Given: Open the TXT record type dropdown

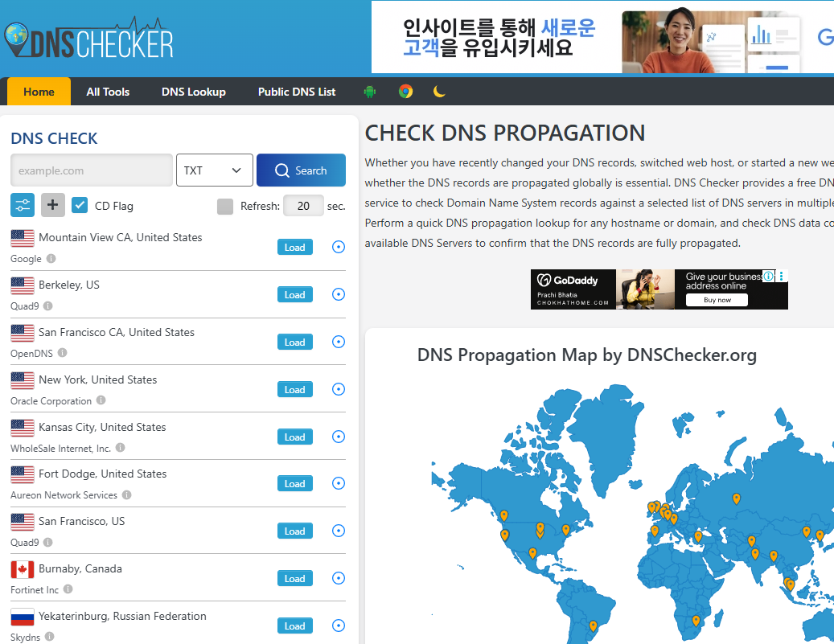Looking at the screenshot, I should [x=215, y=170].
